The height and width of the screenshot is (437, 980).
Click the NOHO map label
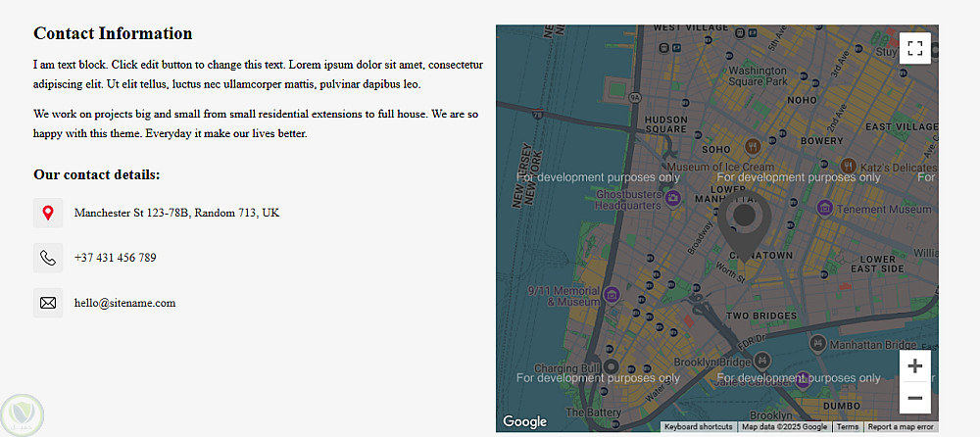(802, 100)
